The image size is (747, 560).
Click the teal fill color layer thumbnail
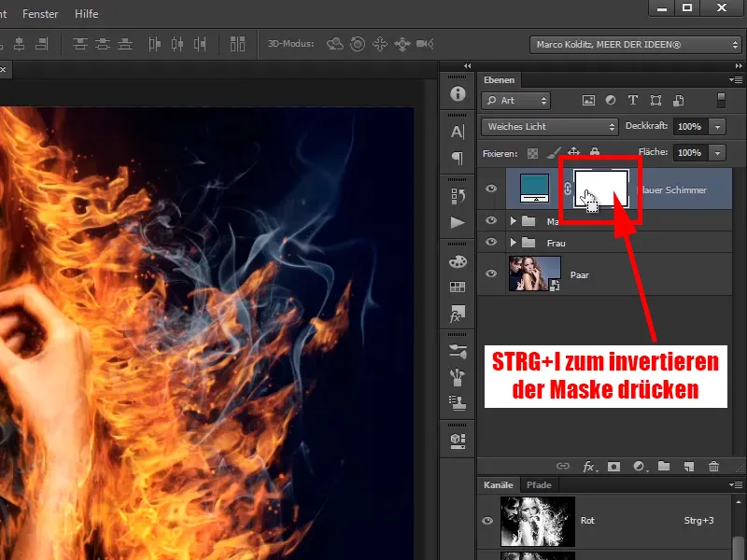coord(534,189)
